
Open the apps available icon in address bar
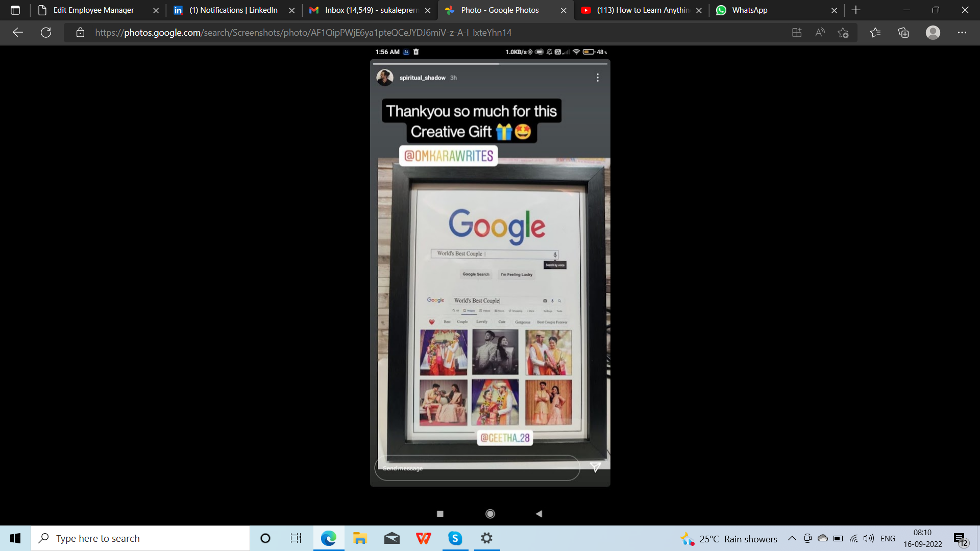tap(797, 33)
